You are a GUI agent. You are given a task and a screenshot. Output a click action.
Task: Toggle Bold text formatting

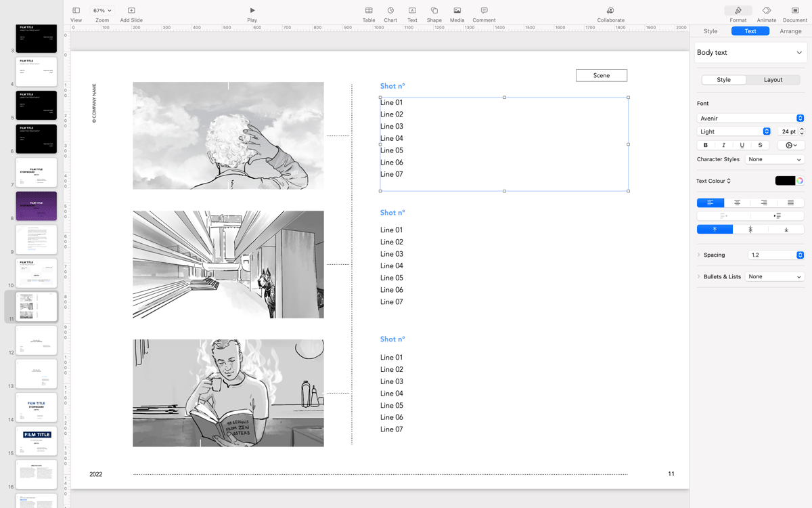(x=706, y=145)
